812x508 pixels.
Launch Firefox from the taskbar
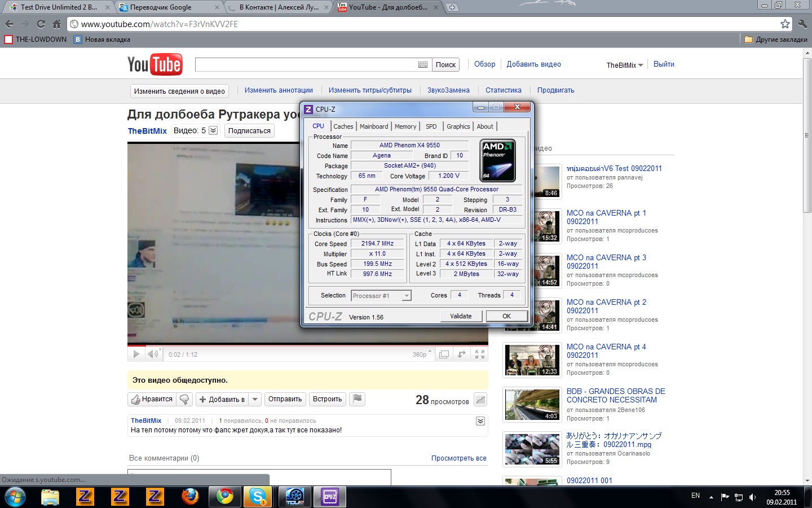[190, 497]
